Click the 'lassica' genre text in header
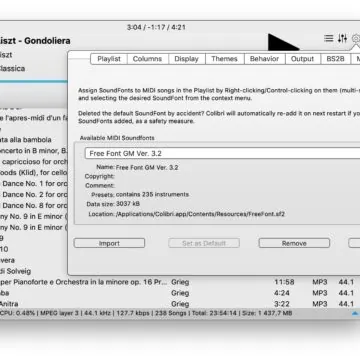 click(x=12, y=68)
